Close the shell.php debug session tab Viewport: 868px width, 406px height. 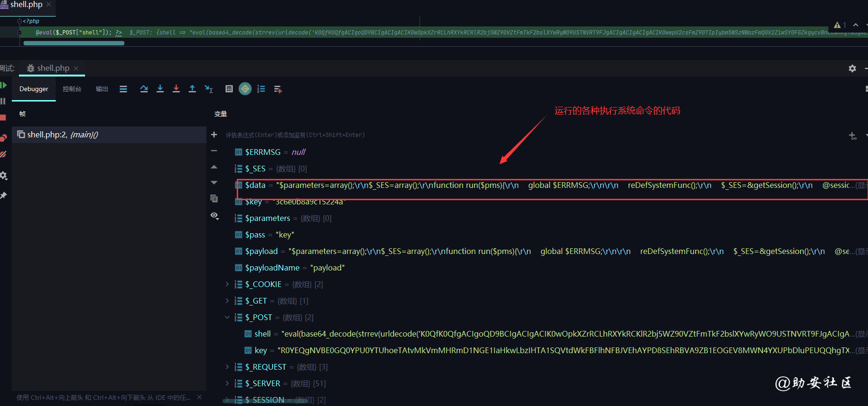coord(76,68)
